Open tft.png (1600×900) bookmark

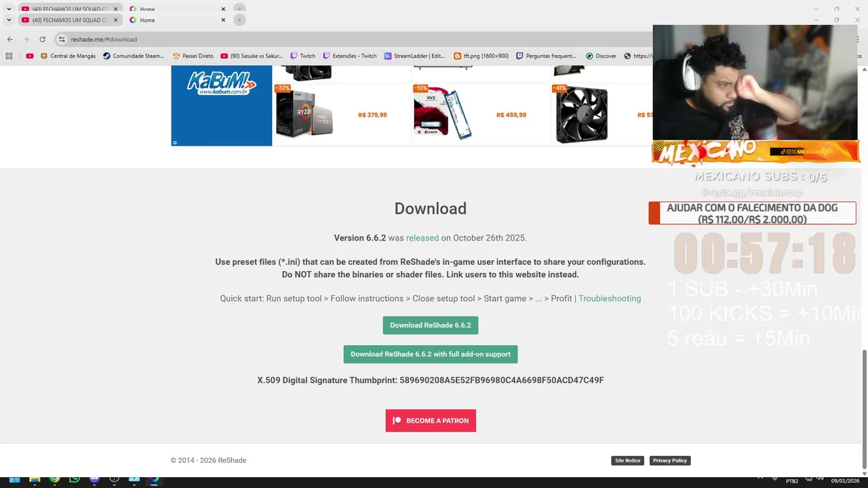tap(481, 56)
